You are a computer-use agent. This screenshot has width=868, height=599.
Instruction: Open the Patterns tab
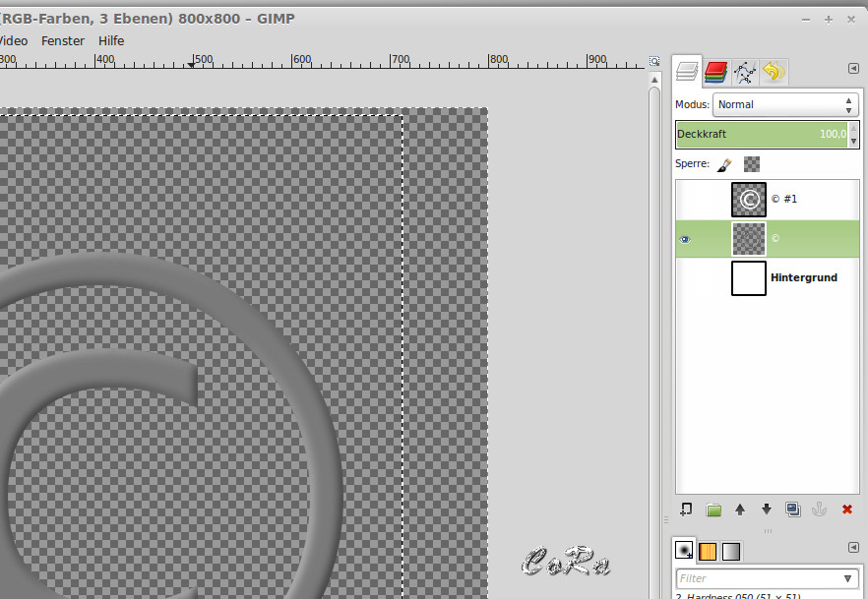pos(708,551)
